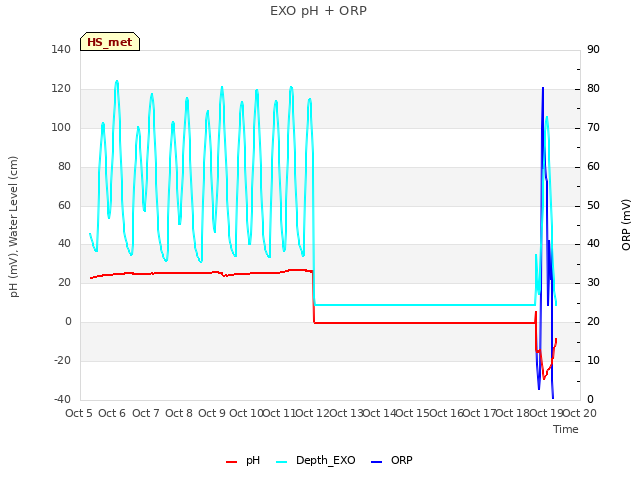The height and width of the screenshot is (480, 640).
Task: Click the 70 right axis tick label
Action: pyautogui.click(x=593, y=127)
